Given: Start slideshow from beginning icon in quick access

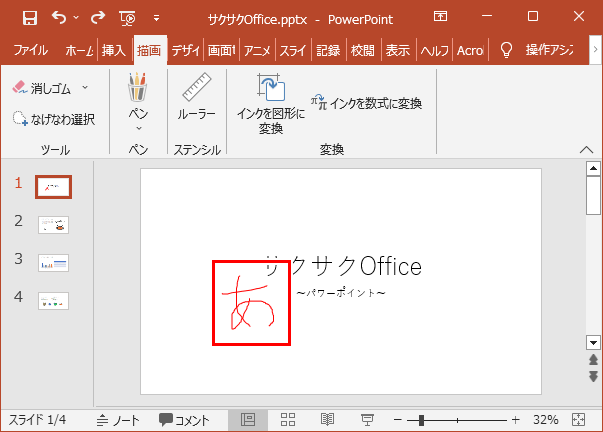Looking at the screenshot, I should pyautogui.click(x=127, y=18).
